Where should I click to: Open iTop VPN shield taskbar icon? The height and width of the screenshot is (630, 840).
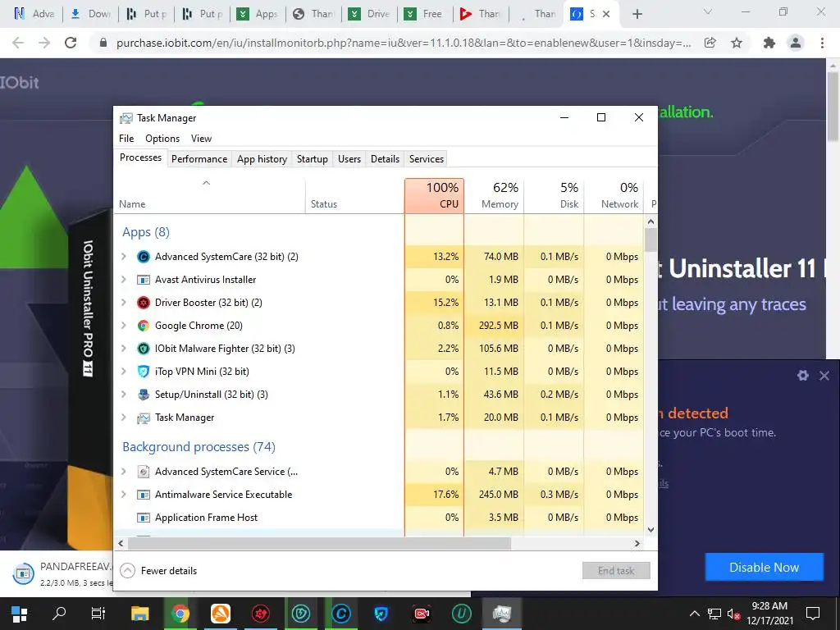coord(381,614)
